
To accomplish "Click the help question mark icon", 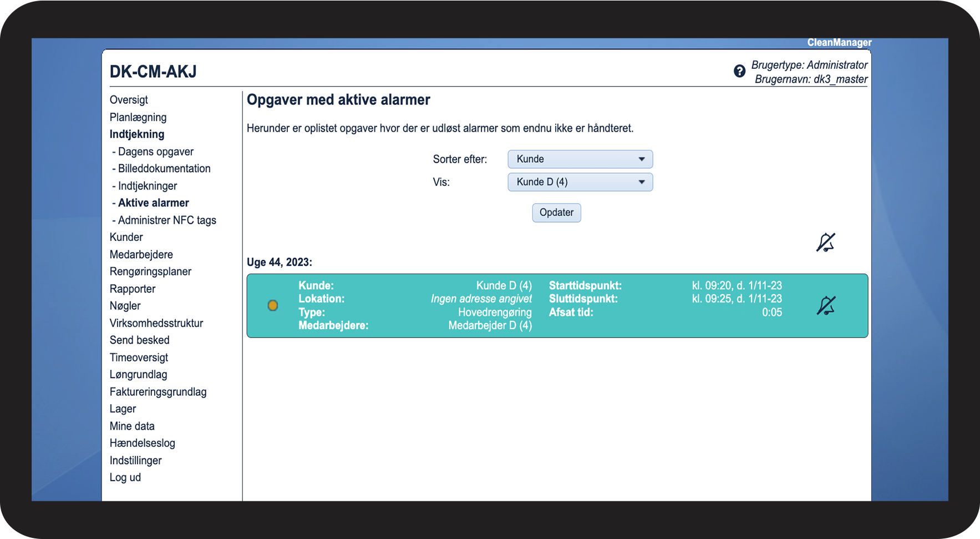I will click(739, 71).
